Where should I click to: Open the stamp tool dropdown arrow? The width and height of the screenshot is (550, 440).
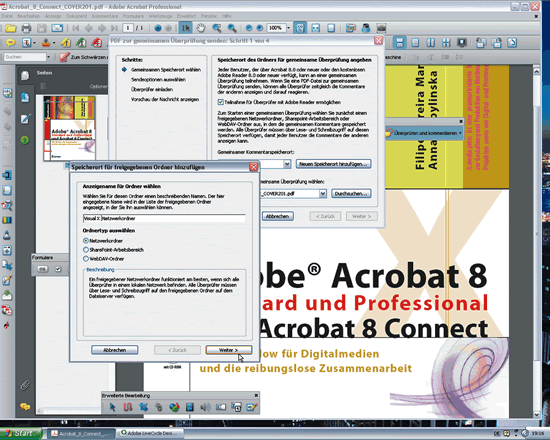pos(54,43)
